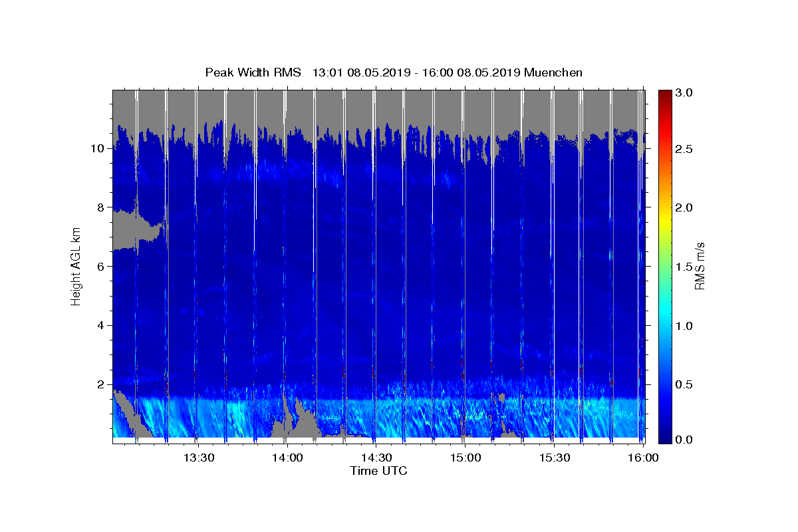
Task: Click the 14:30 time tick label
Action: click(x=376, y=458)
